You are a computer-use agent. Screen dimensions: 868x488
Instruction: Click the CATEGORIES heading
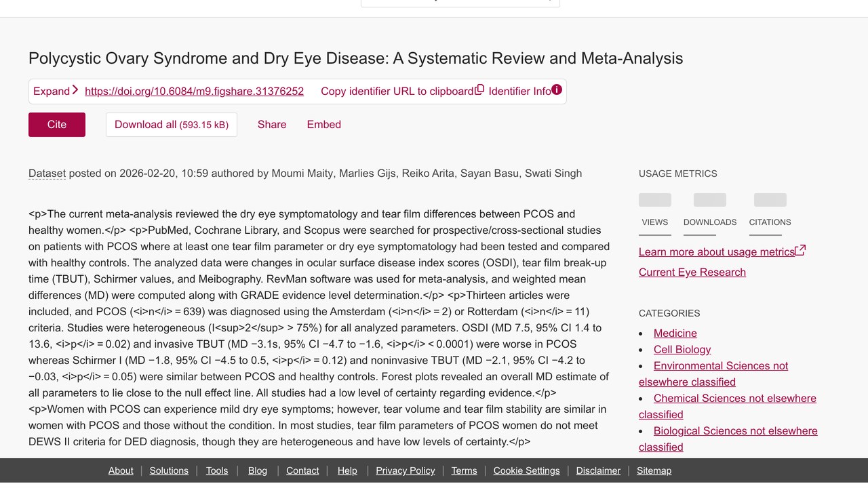pyautogui.click(x=669, y=313)
